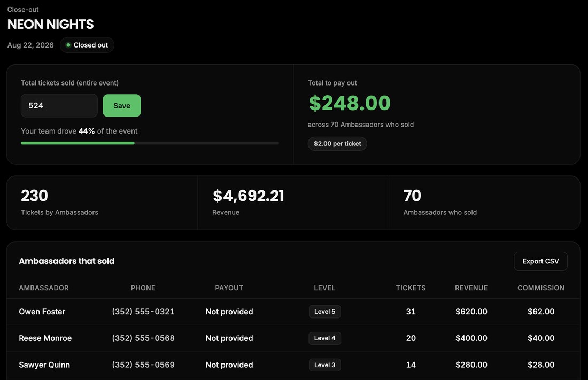Click the 70 Ambassadors who sold stat
588x380 pixels.
(440, 203)
